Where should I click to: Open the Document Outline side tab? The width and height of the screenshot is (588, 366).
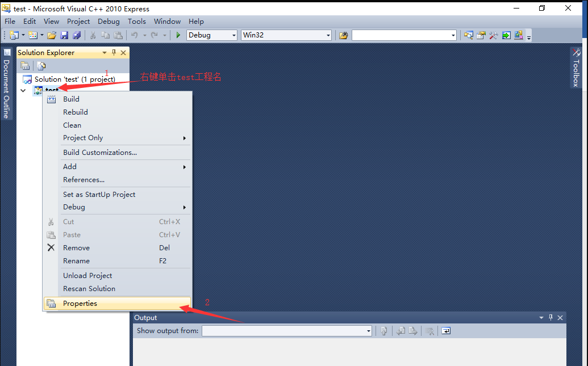(x=6, y=84)
